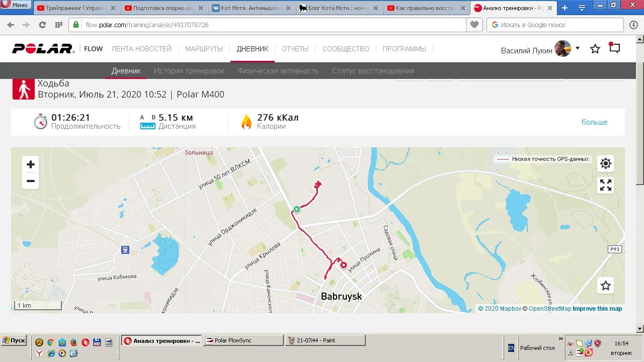Switch to История тренировок tab

(x=189, y=71)
